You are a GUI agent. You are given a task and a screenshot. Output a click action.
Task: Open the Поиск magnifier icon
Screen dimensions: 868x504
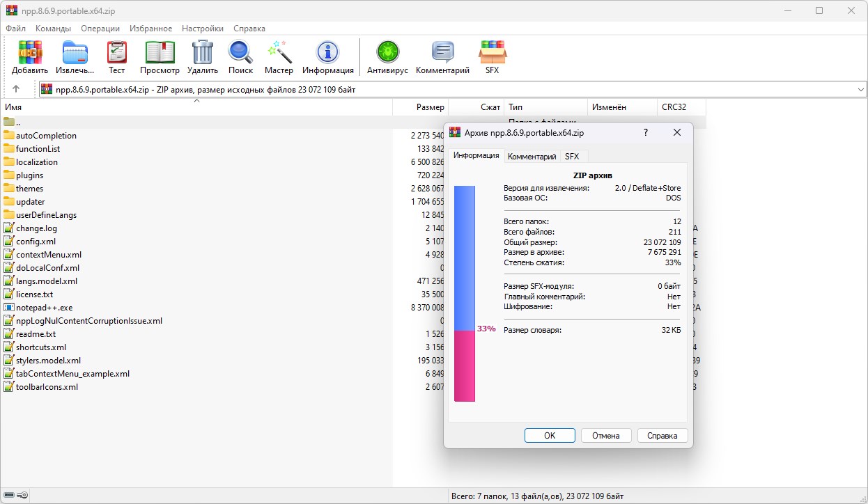pos(240,52)
